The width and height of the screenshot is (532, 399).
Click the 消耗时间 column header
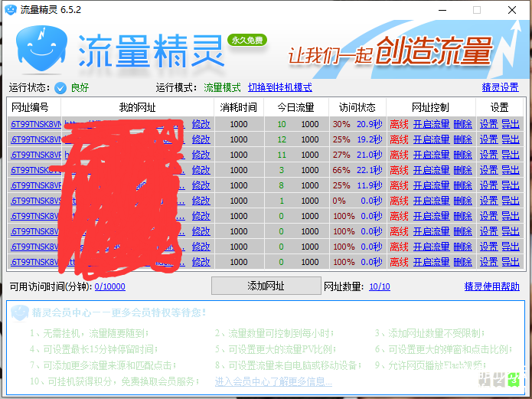click(x=239, y=108)
